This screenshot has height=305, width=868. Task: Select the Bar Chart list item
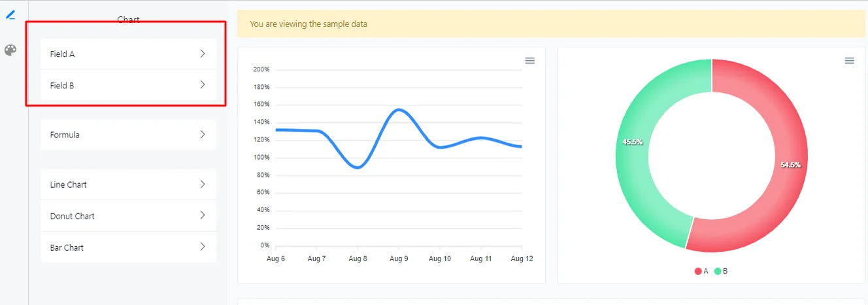pos(128,247)
